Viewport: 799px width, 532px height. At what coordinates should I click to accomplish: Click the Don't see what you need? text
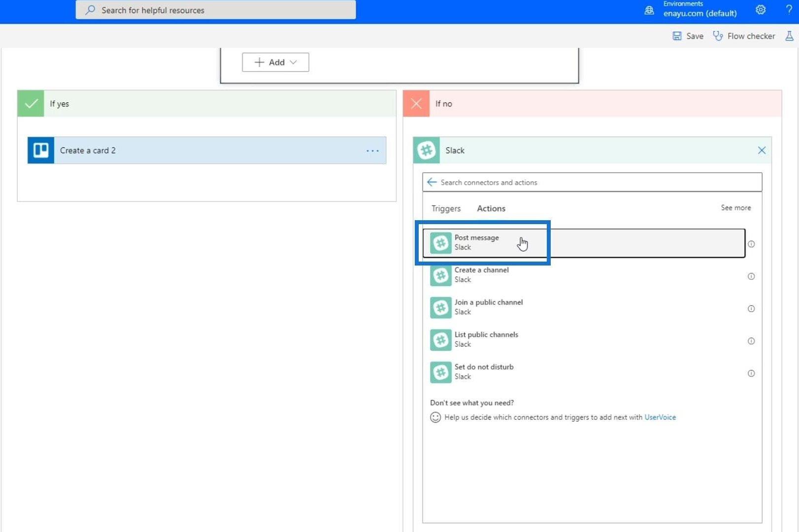(x=472, y=403)
